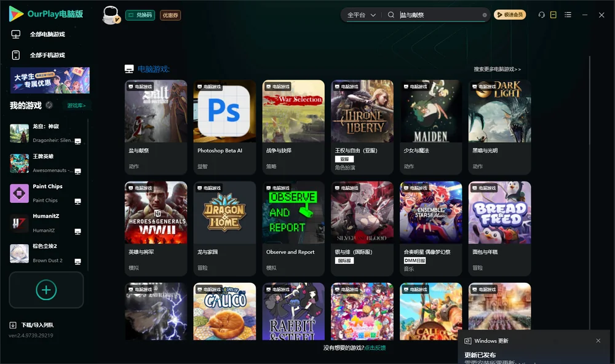Open 合奏明星 Ensemble Stars card
Viewport: 615px width, 364px height.
430,229
